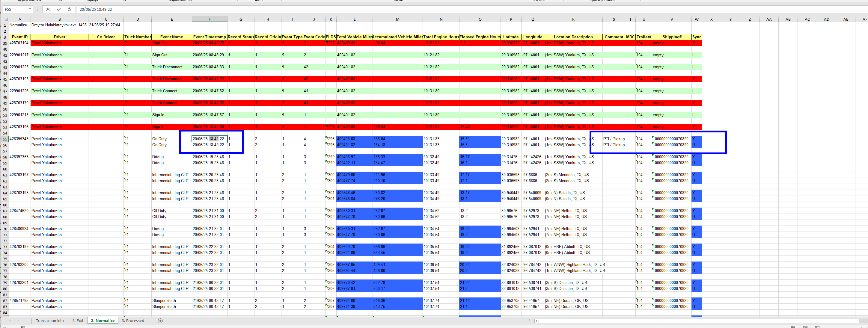868x328 pixels.
Task: Click the Driving cell in row 70
Action: [171, 229]
